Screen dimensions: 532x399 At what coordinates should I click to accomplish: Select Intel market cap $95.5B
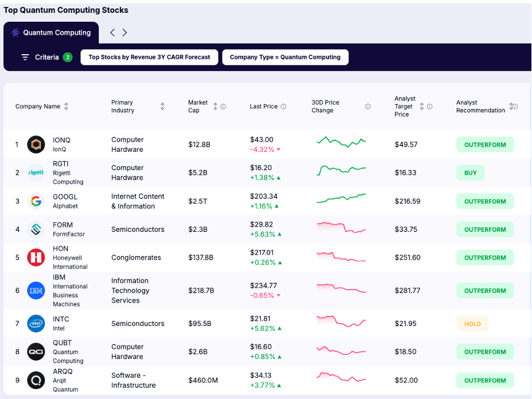point(200,324)
